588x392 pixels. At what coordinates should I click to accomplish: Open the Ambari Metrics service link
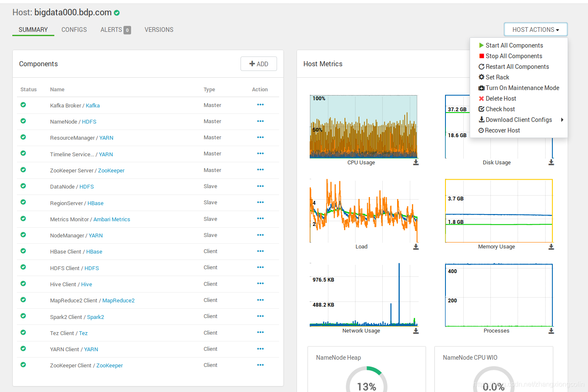pyautogui.click(x=112, y=220)
